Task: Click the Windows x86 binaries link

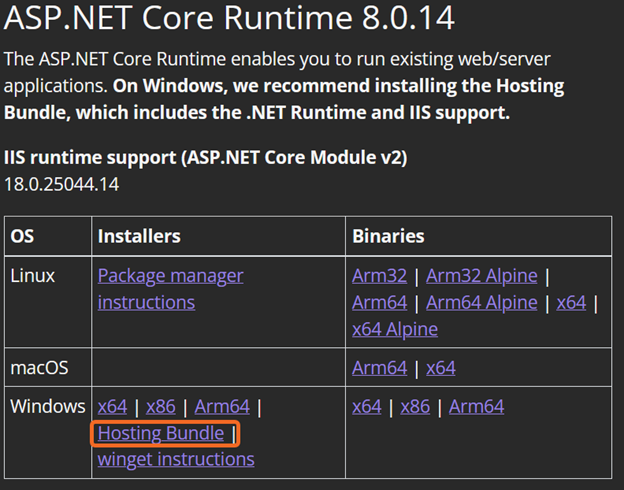Action: (x=415, y=407)
